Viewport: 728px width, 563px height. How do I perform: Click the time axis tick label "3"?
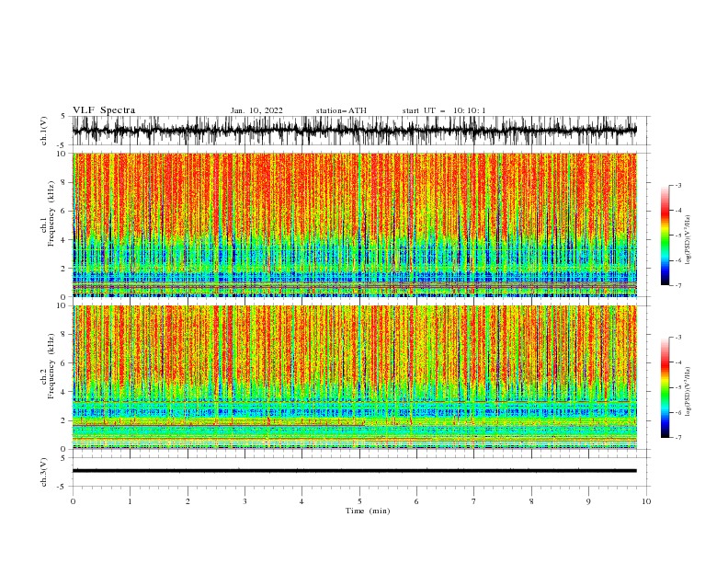point(245,501)
